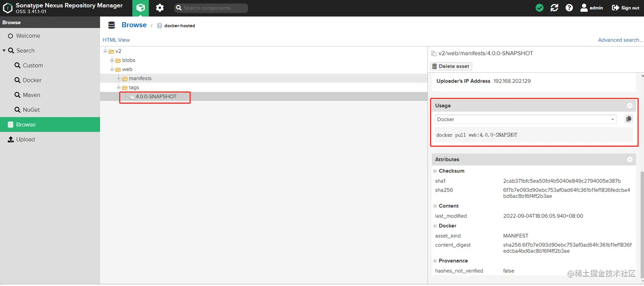Expand the blobs folder node
The height and width of the screenshot is (286, 644).
(112, 60)
